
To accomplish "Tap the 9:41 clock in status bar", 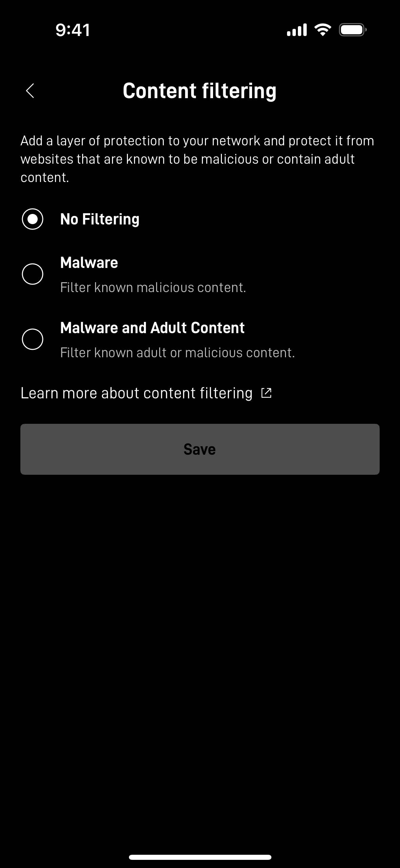I will pyautogui.click(x=73, y=30).
